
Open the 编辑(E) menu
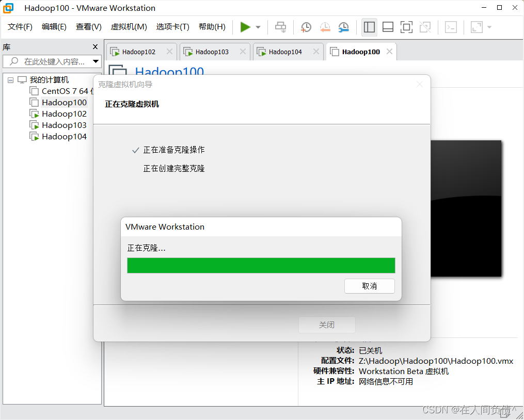pos(54,27)
